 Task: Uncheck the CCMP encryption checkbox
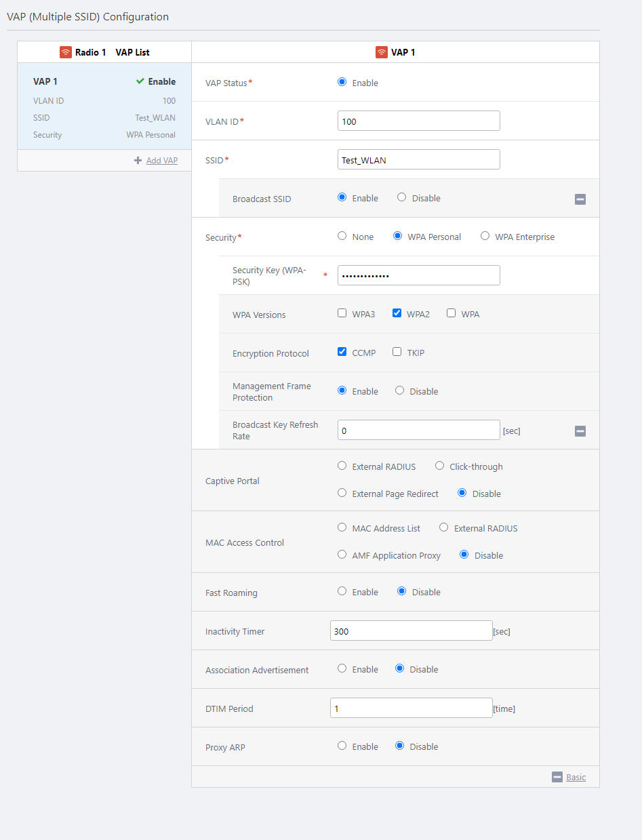click(342, 352)
